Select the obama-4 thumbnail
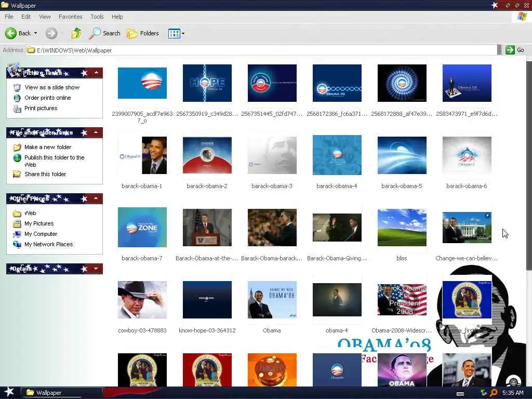This screenshot has width=532, height=399. pyautogui.click(x=337, y=300)
